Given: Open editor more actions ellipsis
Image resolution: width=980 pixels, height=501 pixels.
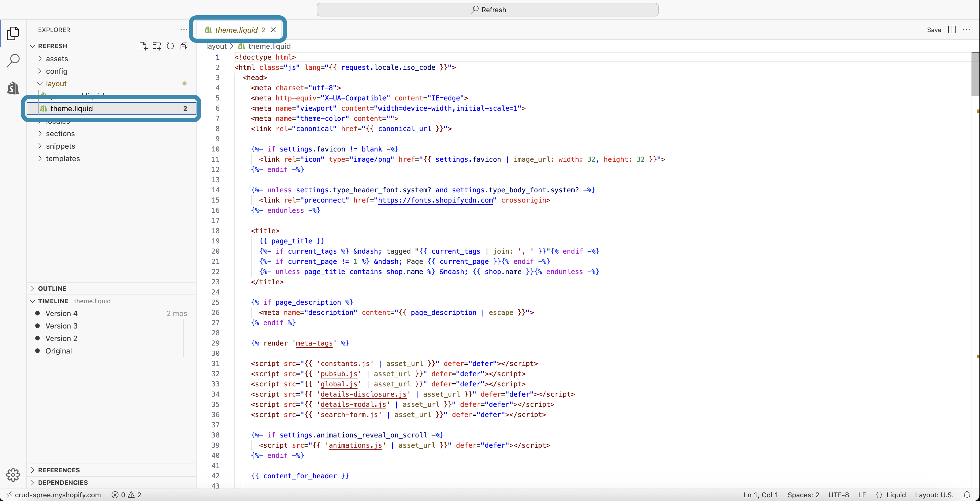Looking at the screenshot, I should (x=966, y=30).
